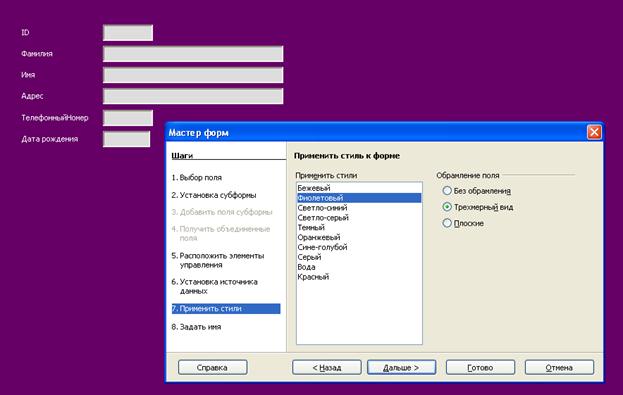Screen dimensions: 623x395
Task: Cancel the wizard with 'Отмена'
Action: pyautogui.click(x=559, y=368)
